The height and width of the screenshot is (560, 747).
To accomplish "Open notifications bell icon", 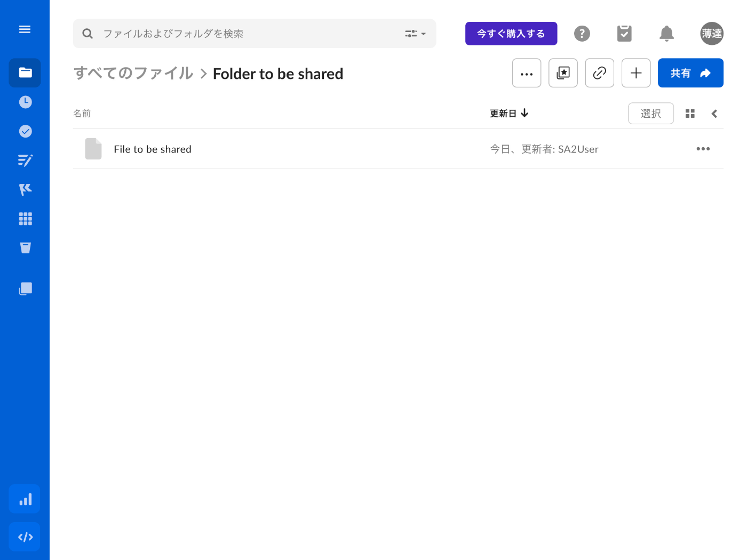I will (666, 34).
